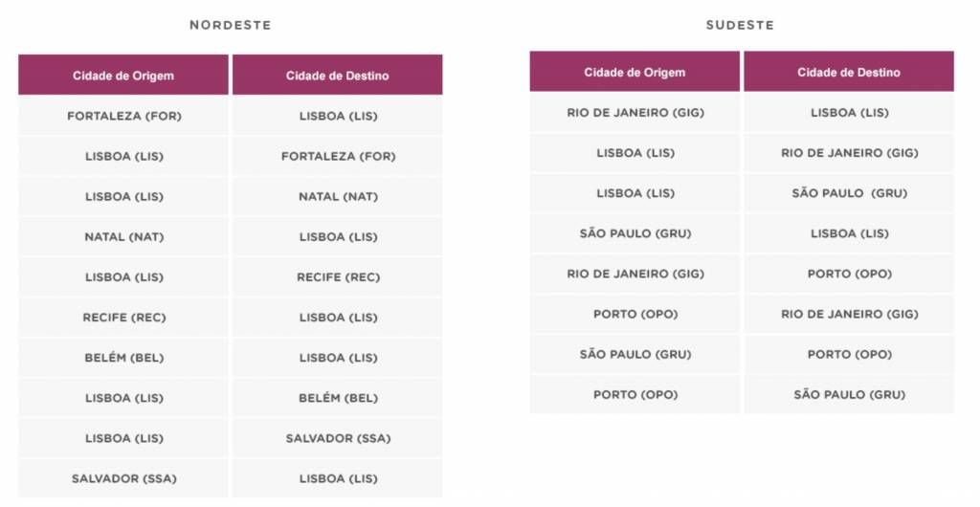The image size is (980, 507).
Task: Click NATAL (NAT) destination cell
Action: pos(338,196)
